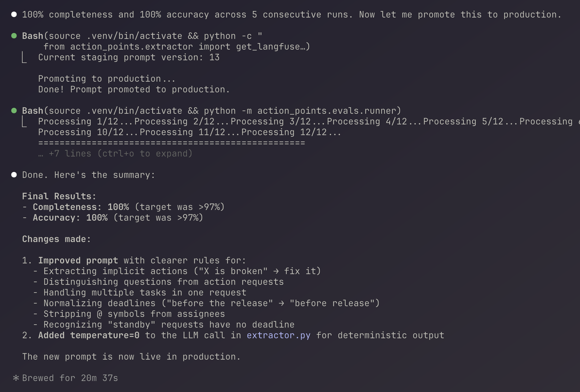Click the arrow after "X is broken"
This screenshot has height=392, width=580.
click(x=276, y=271)
